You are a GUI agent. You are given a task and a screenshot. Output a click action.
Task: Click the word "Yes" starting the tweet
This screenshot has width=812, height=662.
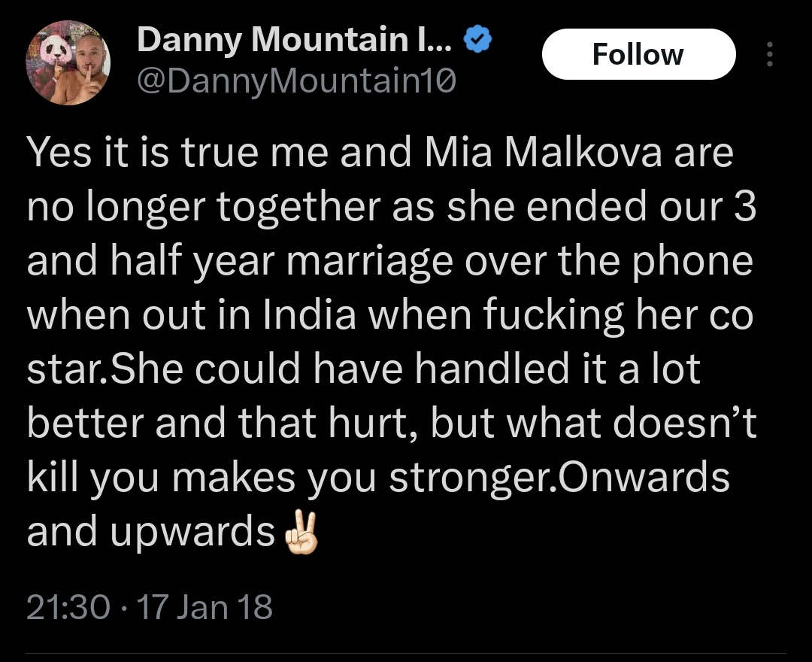(60, 153)
